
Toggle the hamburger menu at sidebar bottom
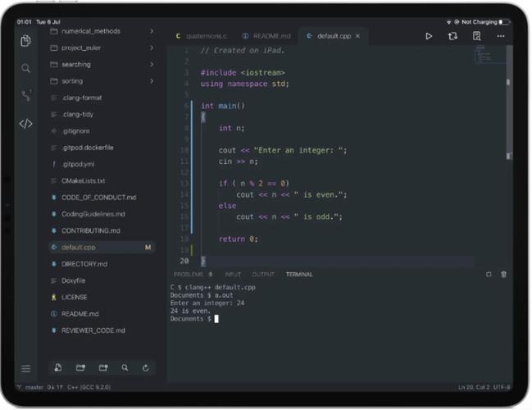(25, 368)
